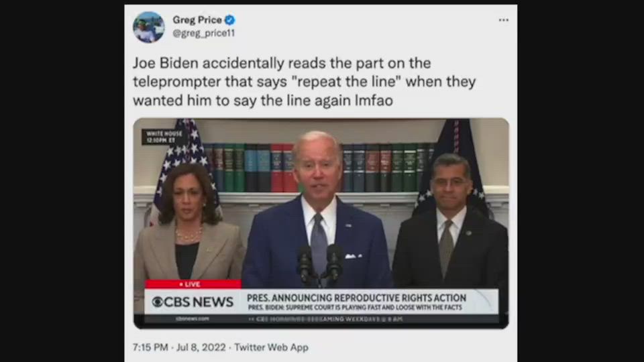Open the @greg_price11 handle link
This screenshot has width=644, height=362.
[x=204, y=34]
